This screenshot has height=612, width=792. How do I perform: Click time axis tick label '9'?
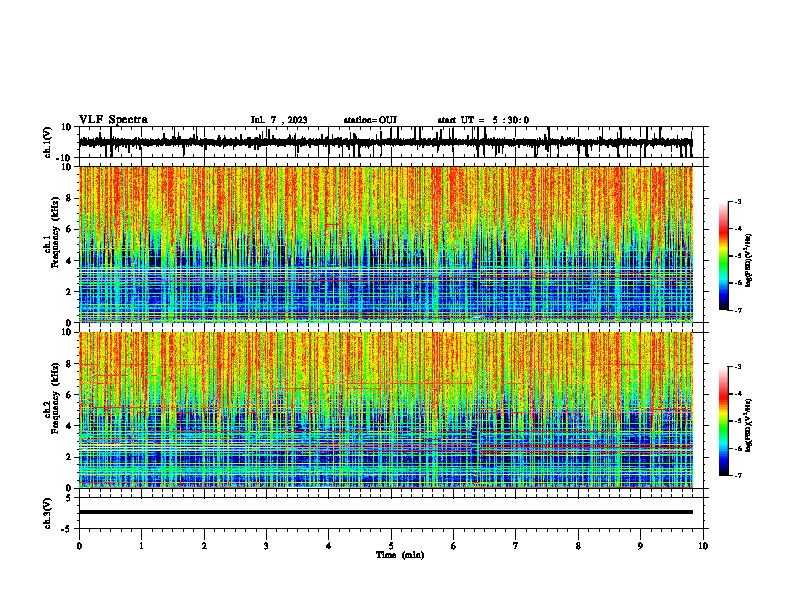click(640, 546)
